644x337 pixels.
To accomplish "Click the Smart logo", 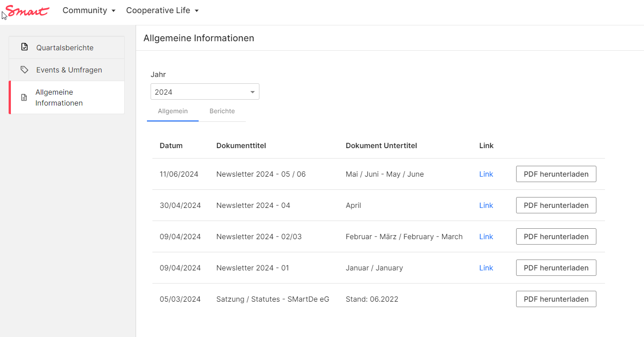I will click(x=27, y=11).
